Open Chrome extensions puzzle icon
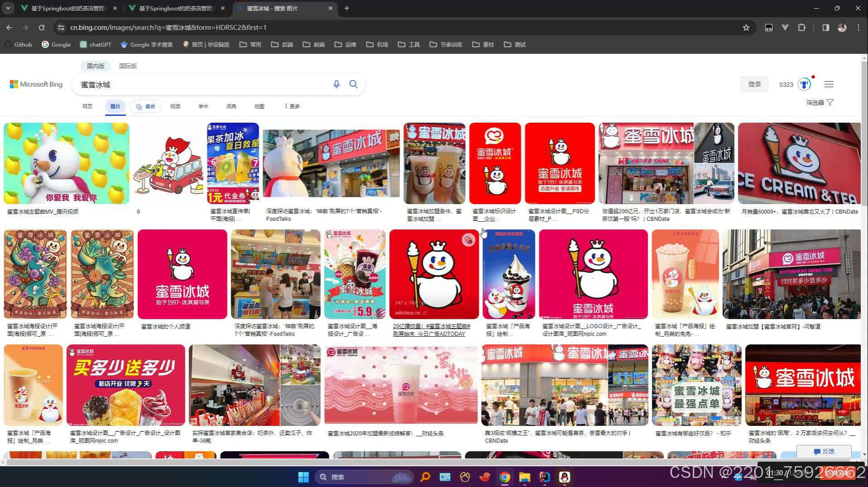 click(801, 28)
